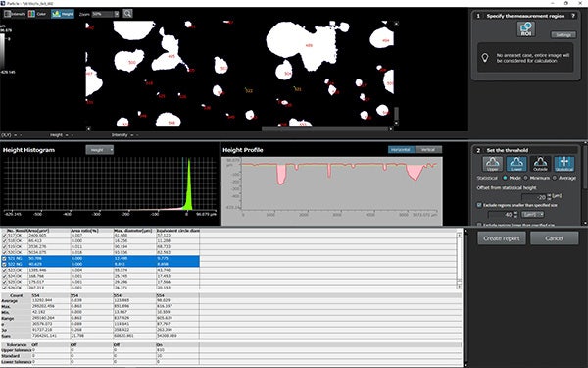Select the Vertical profile tab
The width and height of the screenshot is (588, 368).
[x=428, y=150]
